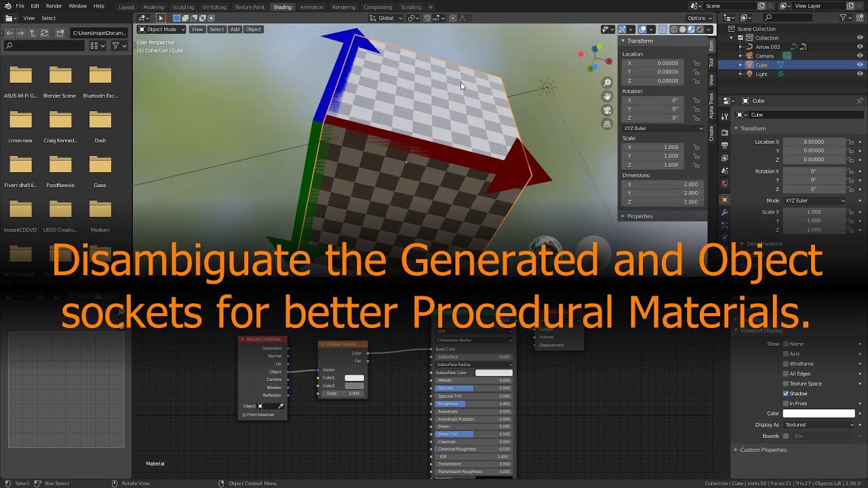
Task: Enable the Name viewport display checkbox
Action: 786,344
